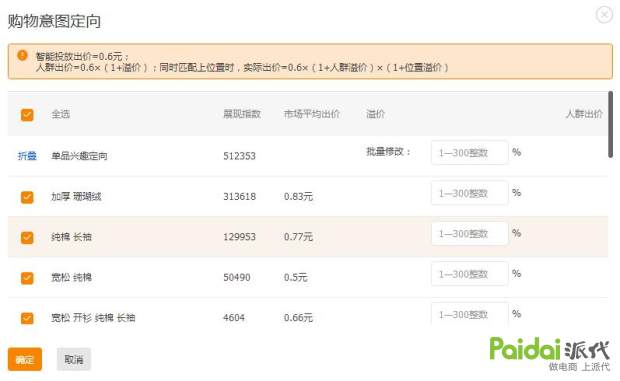Click the 0.5元 average bid value
Screen dimensions: 620x381
(x=296, y=277)
